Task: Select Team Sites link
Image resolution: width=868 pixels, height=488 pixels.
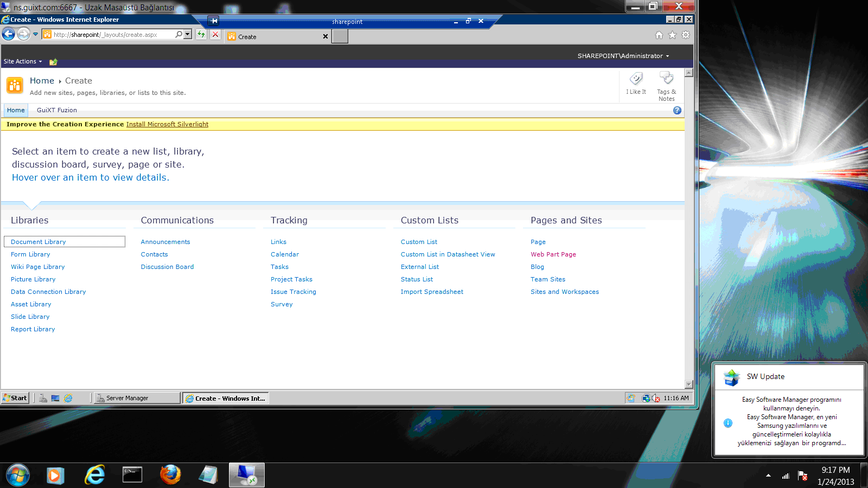Action: (x=548, y=279)
